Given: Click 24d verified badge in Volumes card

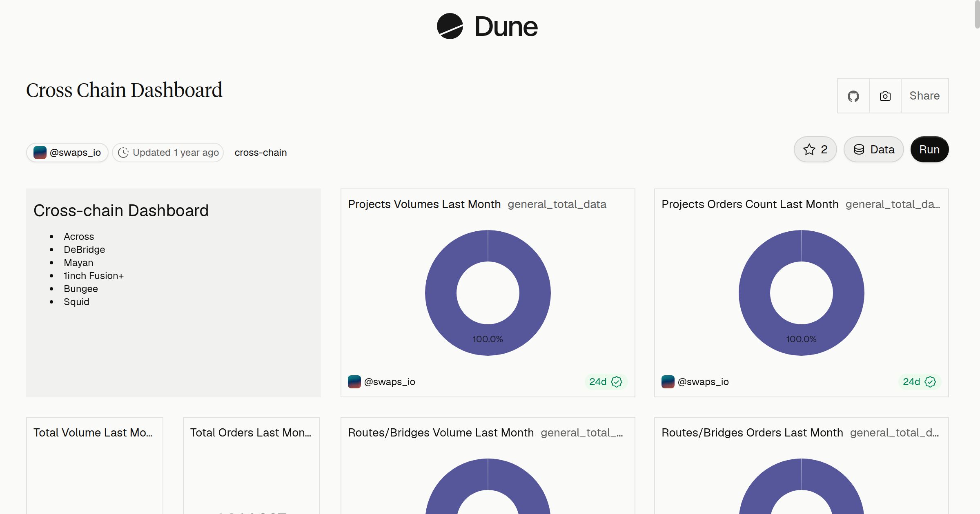Looking at the screenshot, I should click(x=606, y=382).
